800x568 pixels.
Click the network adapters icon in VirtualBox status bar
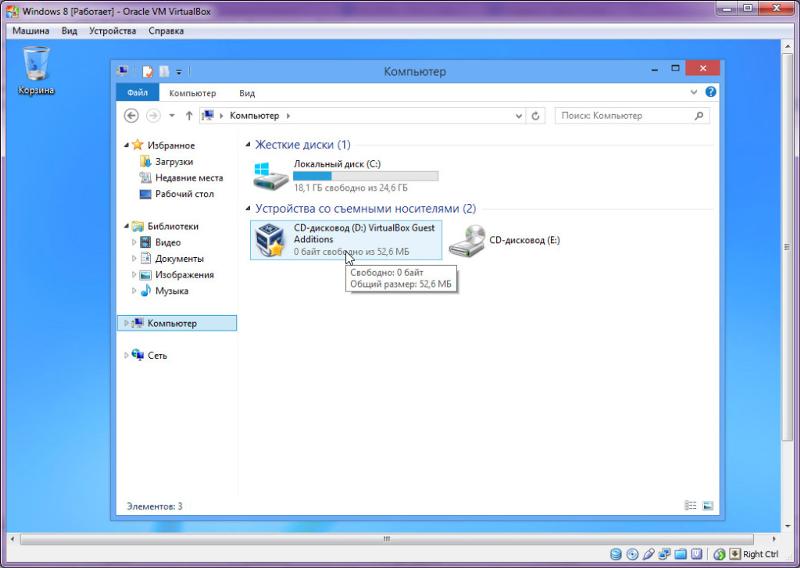tap(664, 554)
